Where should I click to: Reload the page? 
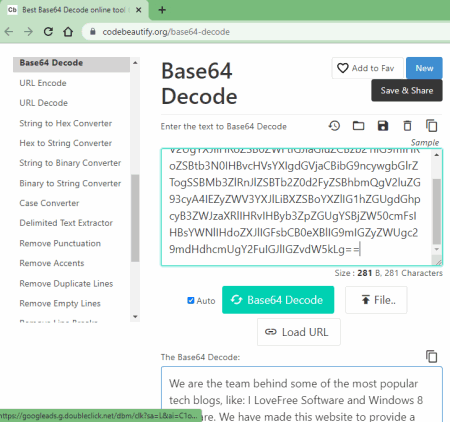48,32
